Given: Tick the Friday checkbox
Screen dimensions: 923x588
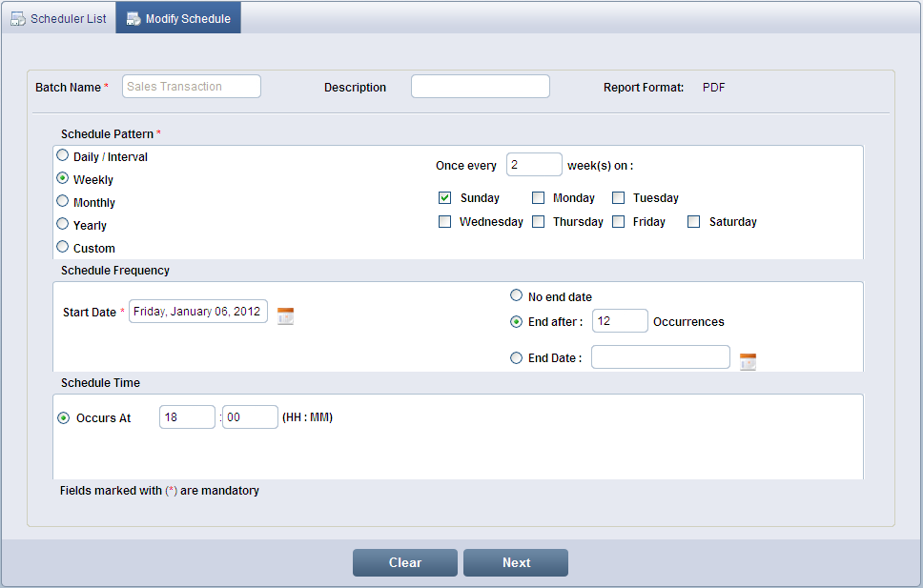Looking at the screenshot, I should click(619, 222).
